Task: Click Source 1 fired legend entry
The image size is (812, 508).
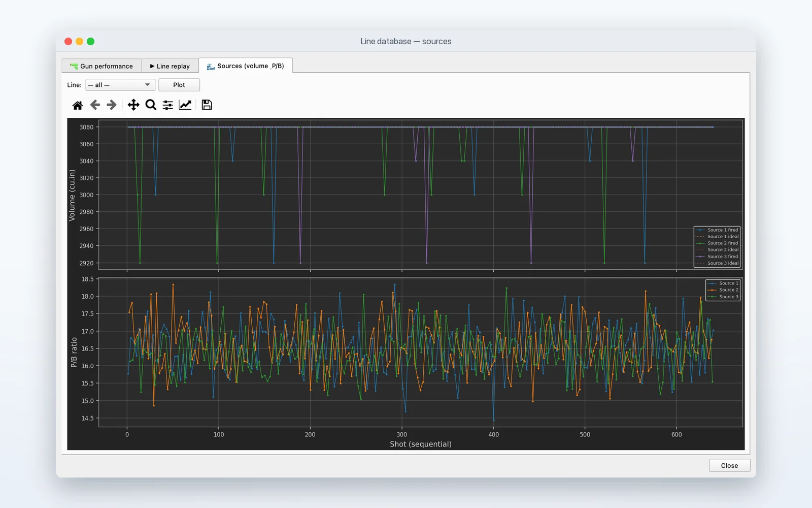Action: 717,230
